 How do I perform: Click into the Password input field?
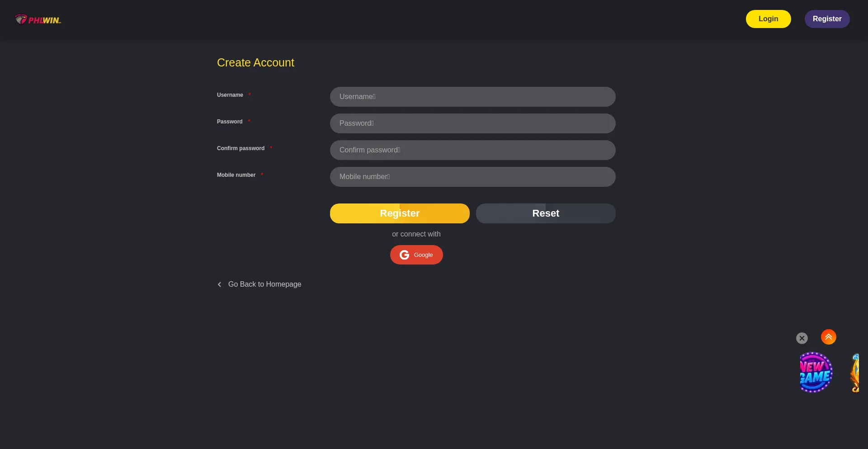[472, 123]
